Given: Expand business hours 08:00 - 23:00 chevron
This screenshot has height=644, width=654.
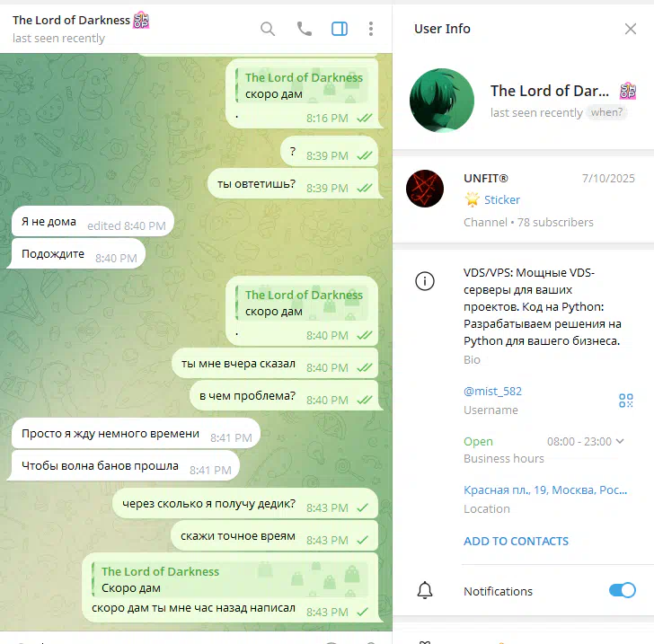Looking at the screenshot, I should click(x=620, y=441).
